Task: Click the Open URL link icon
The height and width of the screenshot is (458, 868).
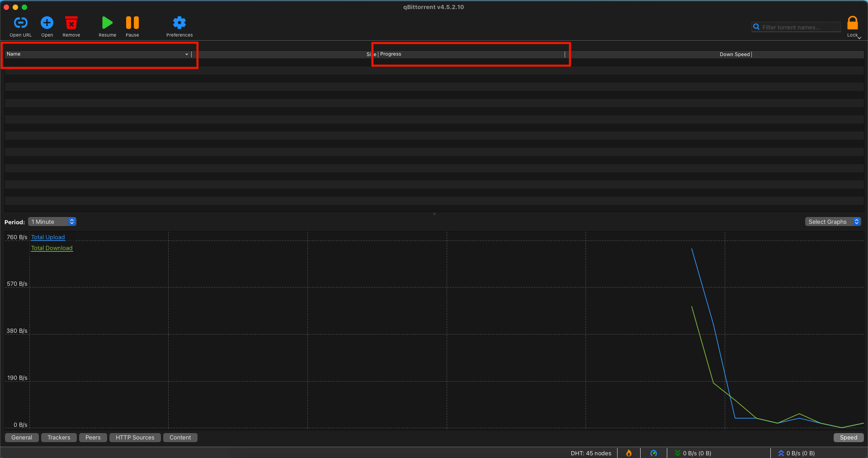Action: pos(21,23)
